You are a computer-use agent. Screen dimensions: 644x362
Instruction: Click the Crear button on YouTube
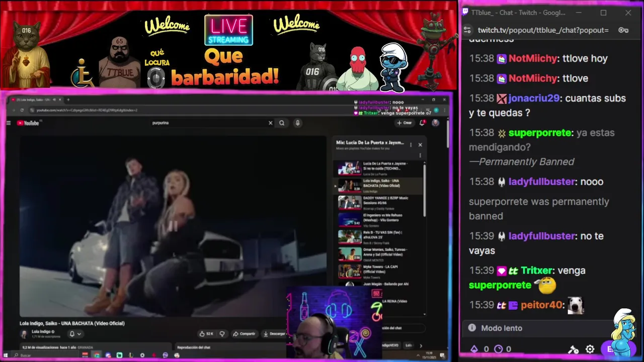pos(404,123)
